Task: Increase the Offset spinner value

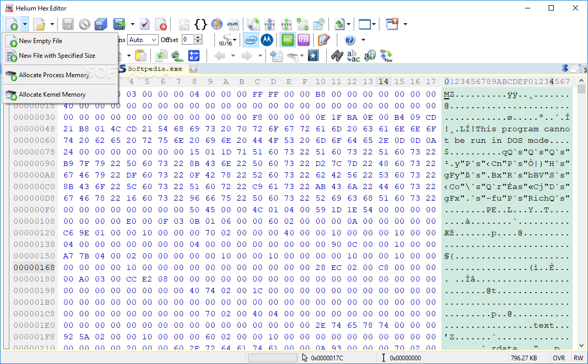Action: (199, 37)
